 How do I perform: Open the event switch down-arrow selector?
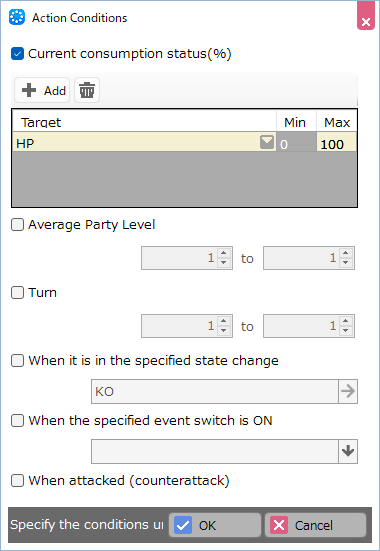tap(348, 451)
